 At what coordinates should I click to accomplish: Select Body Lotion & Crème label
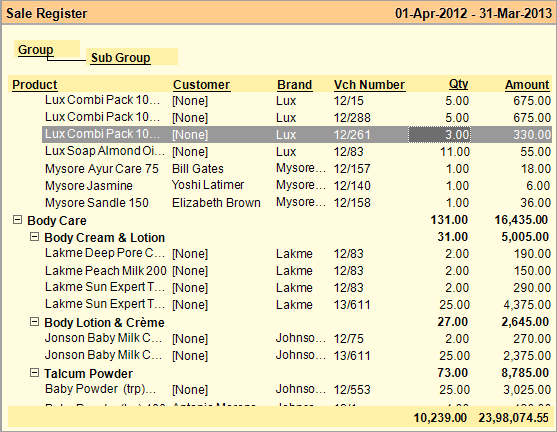click(x=104, y=323)
